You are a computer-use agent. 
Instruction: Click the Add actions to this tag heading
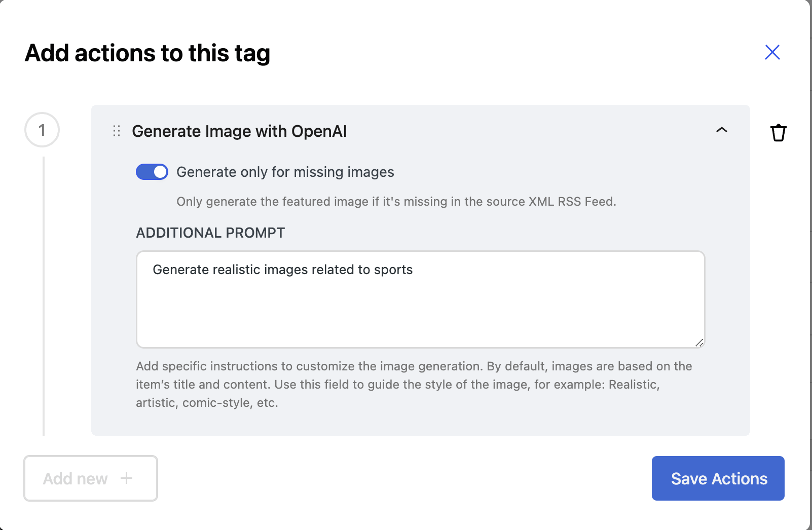[147, 53]
